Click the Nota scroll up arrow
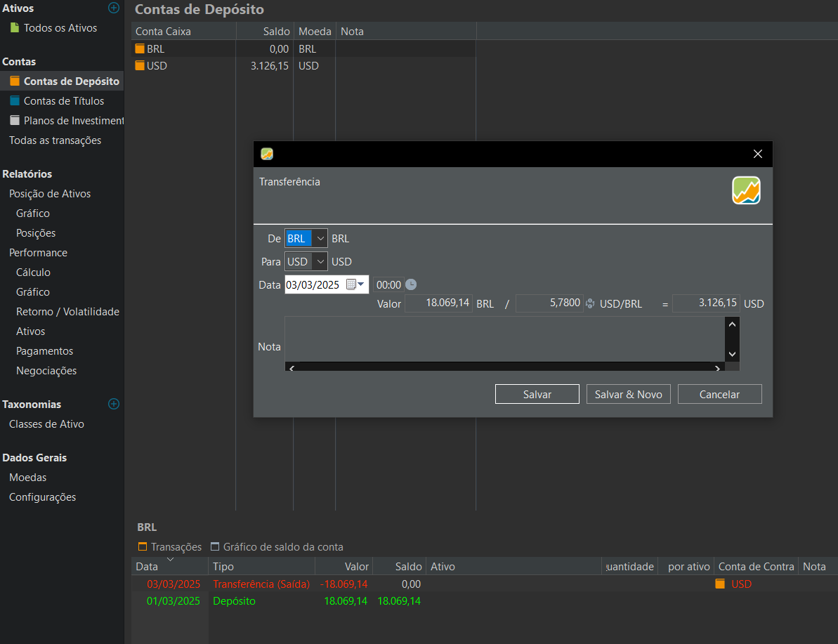This screenshot has width=838, height=644. (732, 324)
